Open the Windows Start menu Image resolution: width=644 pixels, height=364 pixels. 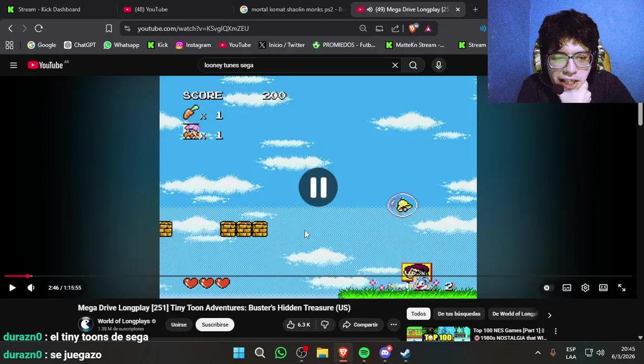click(x=238, y=353)
